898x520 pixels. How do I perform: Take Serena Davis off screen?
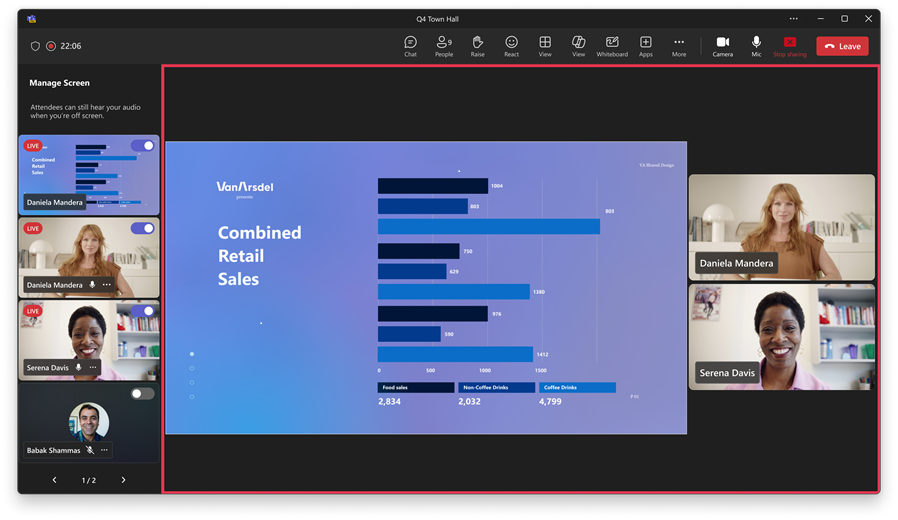click(x=142, y=310)
